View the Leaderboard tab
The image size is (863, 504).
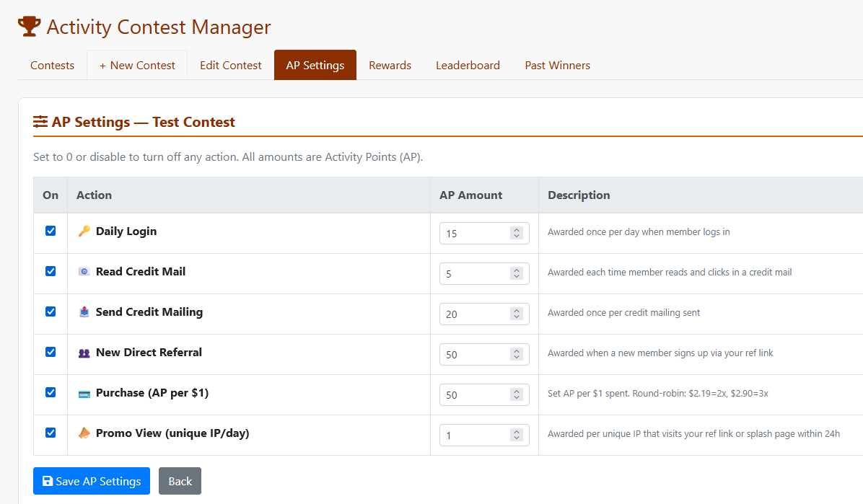(x=468, y=65)
